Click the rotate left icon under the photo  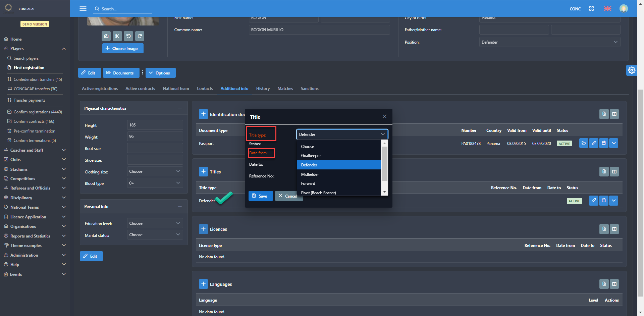pyautogui.click(x=128, y=36)
